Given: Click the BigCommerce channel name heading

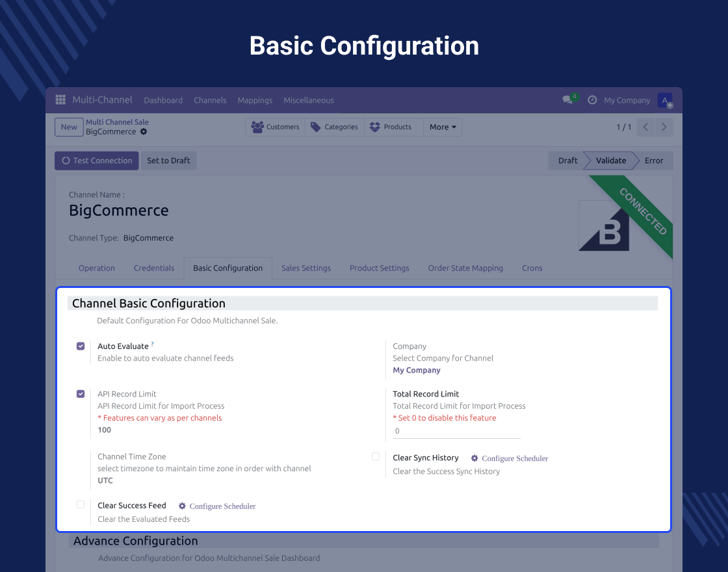Looking at the screenshot, I should tap(119, 211).
